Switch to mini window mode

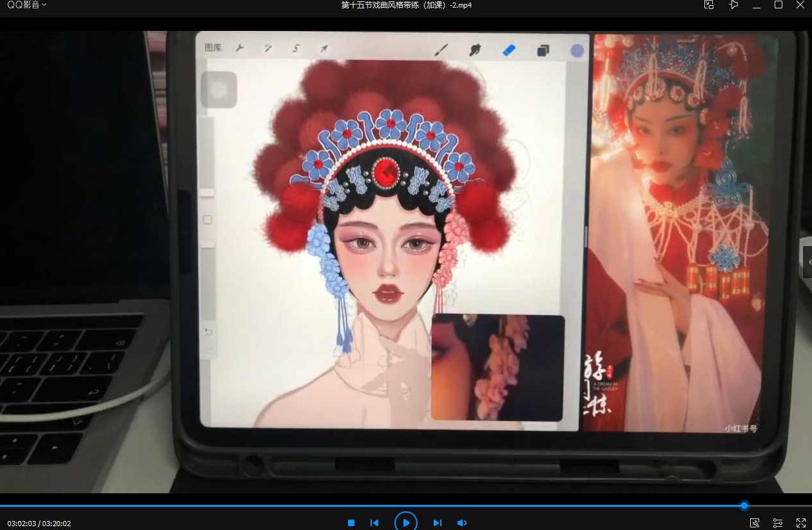pos(708,5)
